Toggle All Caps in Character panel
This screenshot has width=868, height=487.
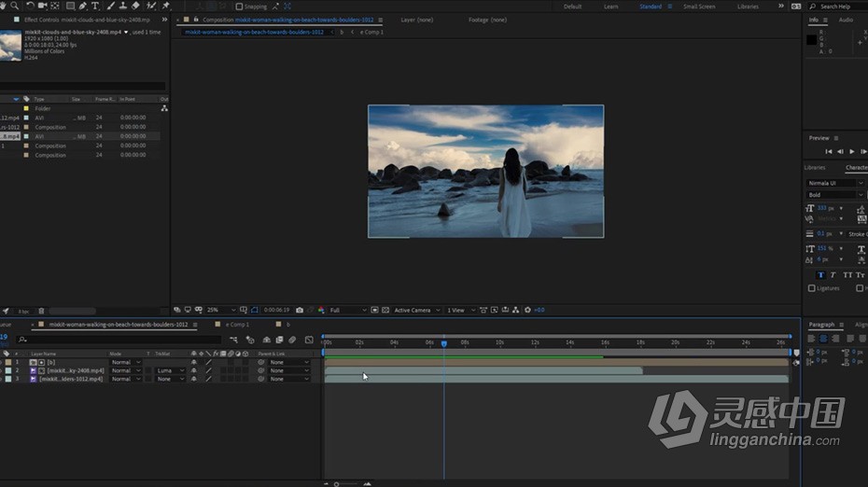[x=847, y=275]
